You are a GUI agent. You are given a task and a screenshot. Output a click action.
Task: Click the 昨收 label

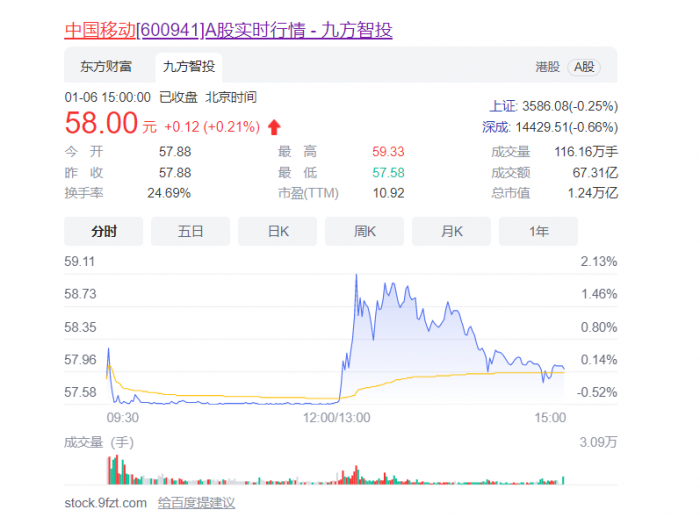84,173
